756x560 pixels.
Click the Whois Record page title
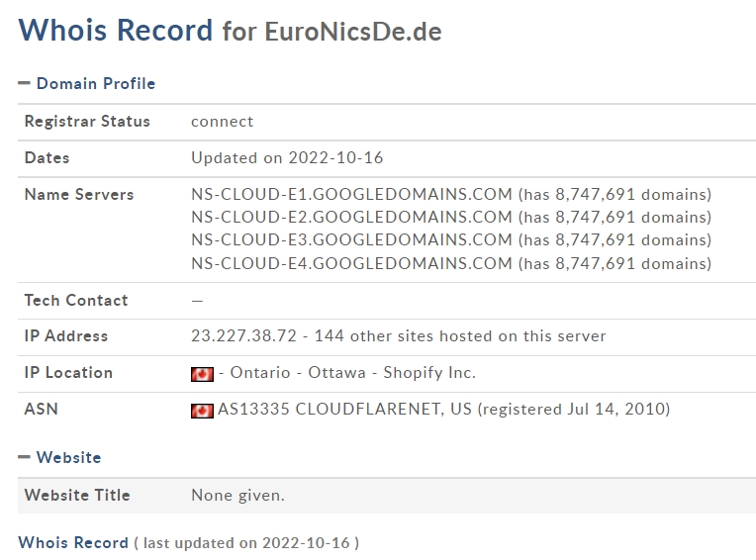click(x=115, y=30)
